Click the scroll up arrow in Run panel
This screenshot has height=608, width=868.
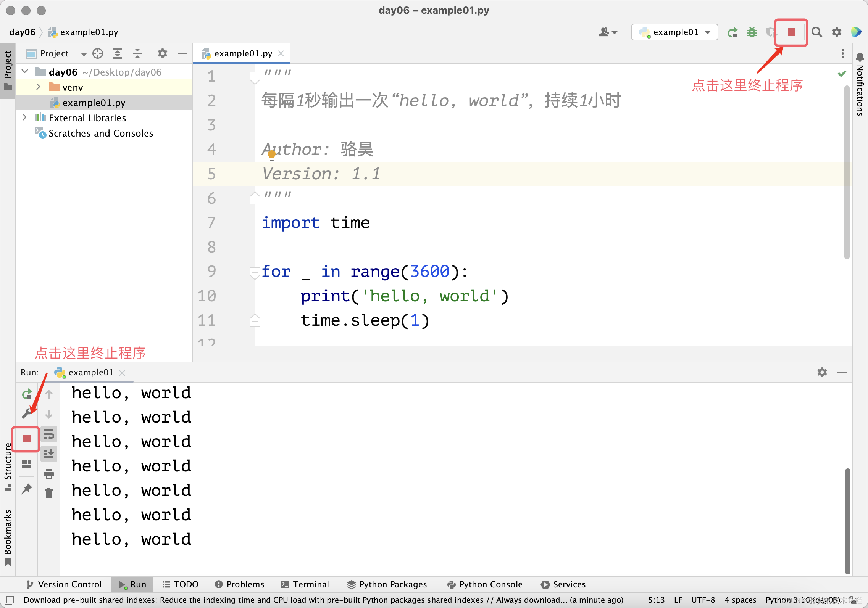49,394
